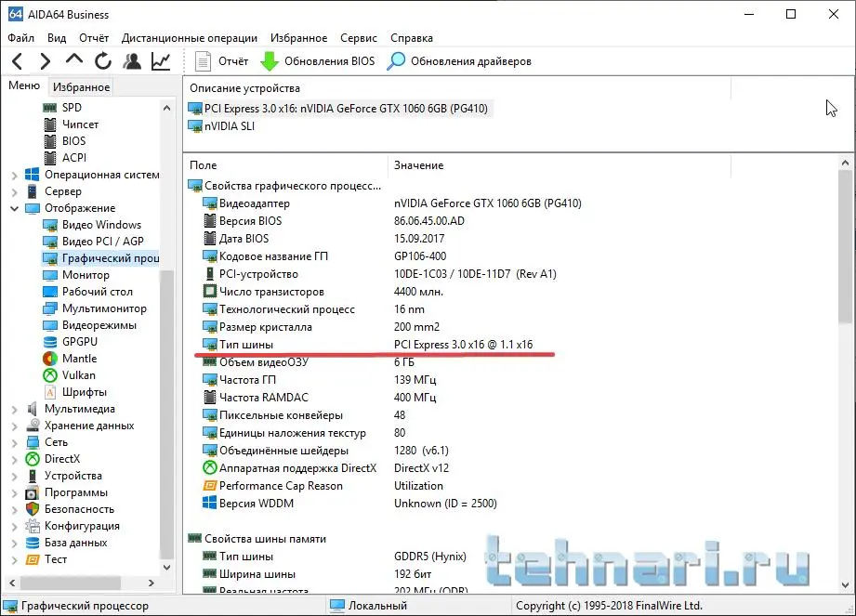Screen dimensions: 856x616
Task: Click the GPGPU icon
Action: [x=49, y=342]
